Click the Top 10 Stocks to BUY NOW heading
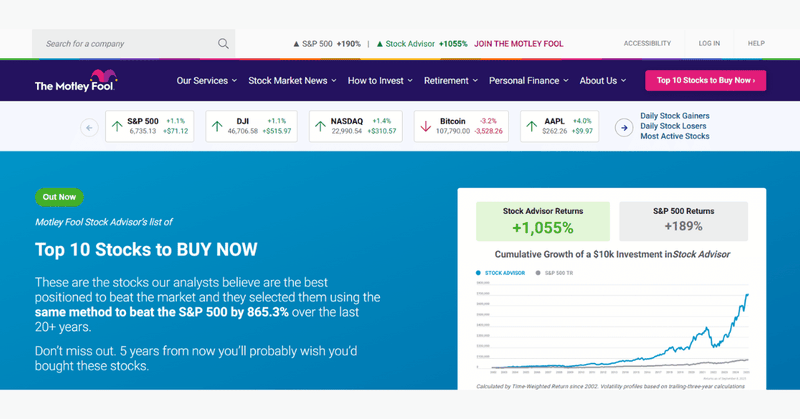The height and width of the screenshot is (419, 800). 146,250
